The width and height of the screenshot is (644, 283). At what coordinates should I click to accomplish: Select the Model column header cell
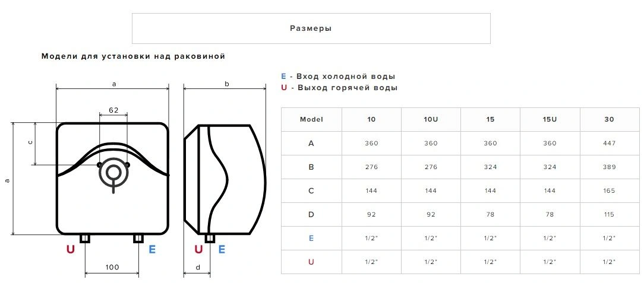tap(312, 119)
